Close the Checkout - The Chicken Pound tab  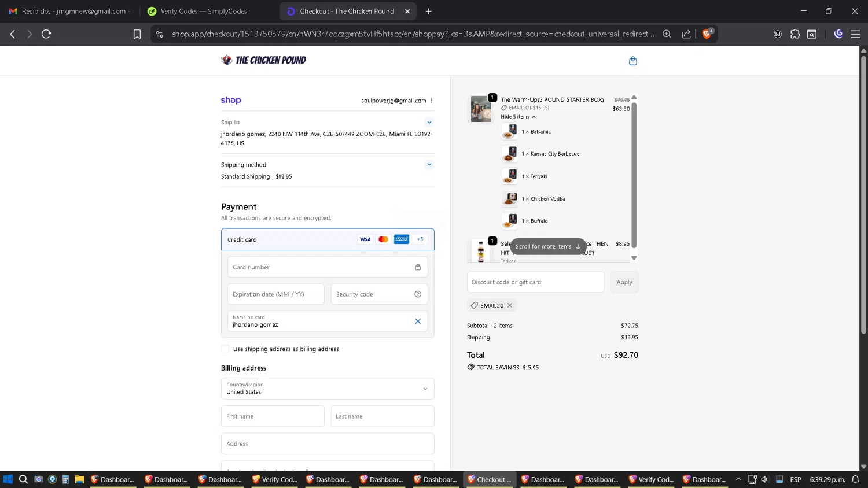[x=407, y=11]
